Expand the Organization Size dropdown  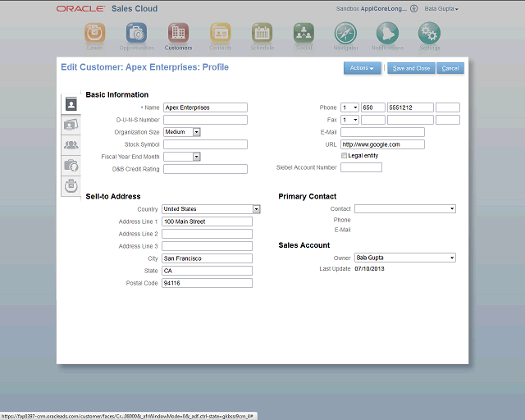point(197,132)
